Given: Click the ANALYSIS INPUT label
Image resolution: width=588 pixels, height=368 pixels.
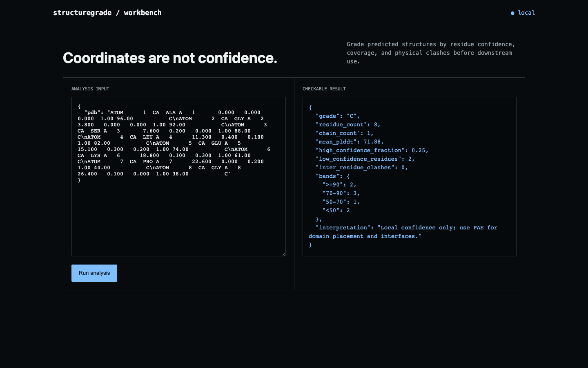Looking at the screenshot, I should pos(90,89).
